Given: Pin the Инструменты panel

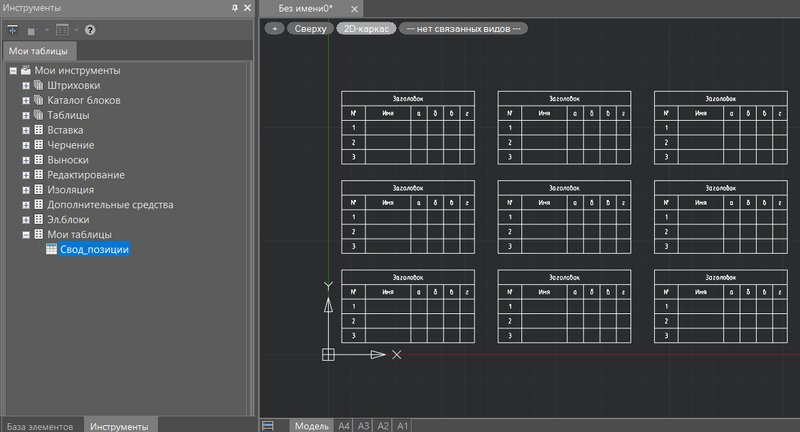Looking at the screenshot, I should click(x=235, y=8).
